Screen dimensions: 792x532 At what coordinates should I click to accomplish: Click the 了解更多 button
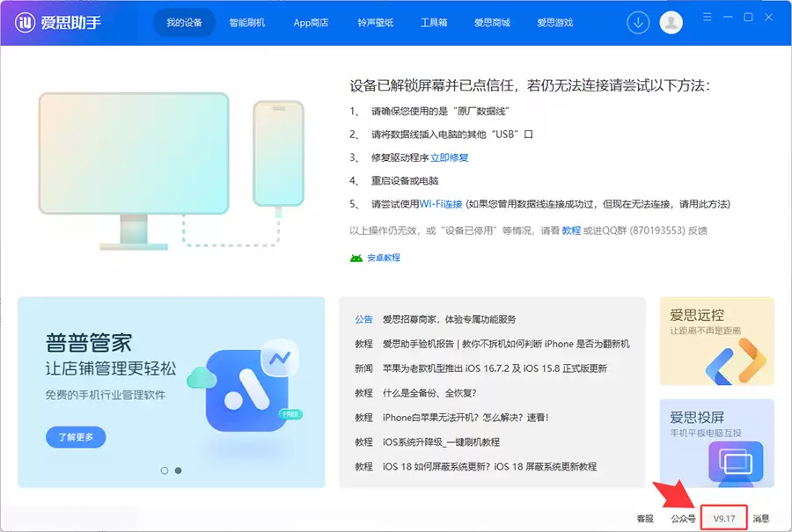[76, 437]
